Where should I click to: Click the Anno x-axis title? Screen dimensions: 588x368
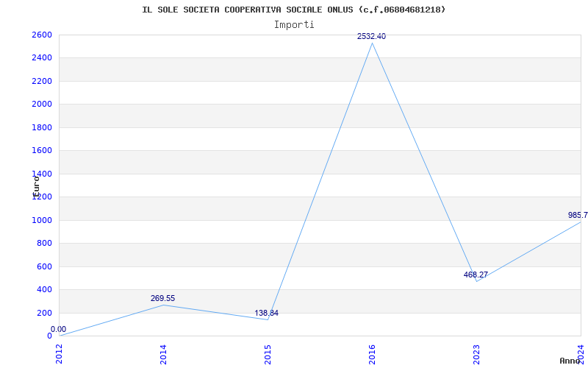[570, 361]
